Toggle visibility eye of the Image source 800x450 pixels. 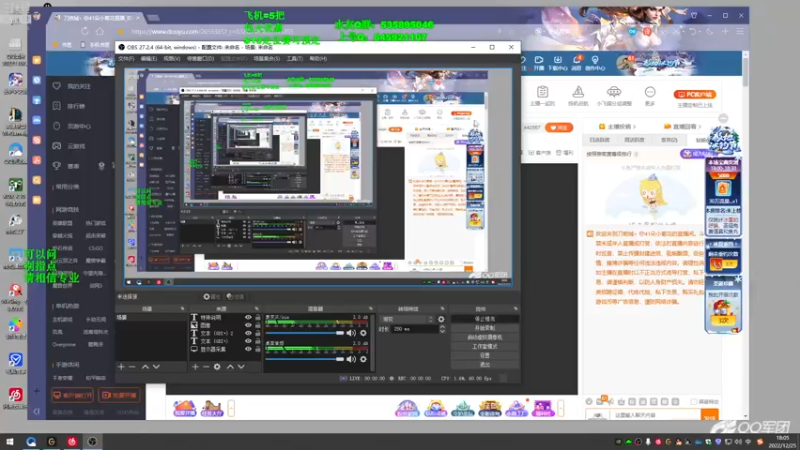coord(248,325)
